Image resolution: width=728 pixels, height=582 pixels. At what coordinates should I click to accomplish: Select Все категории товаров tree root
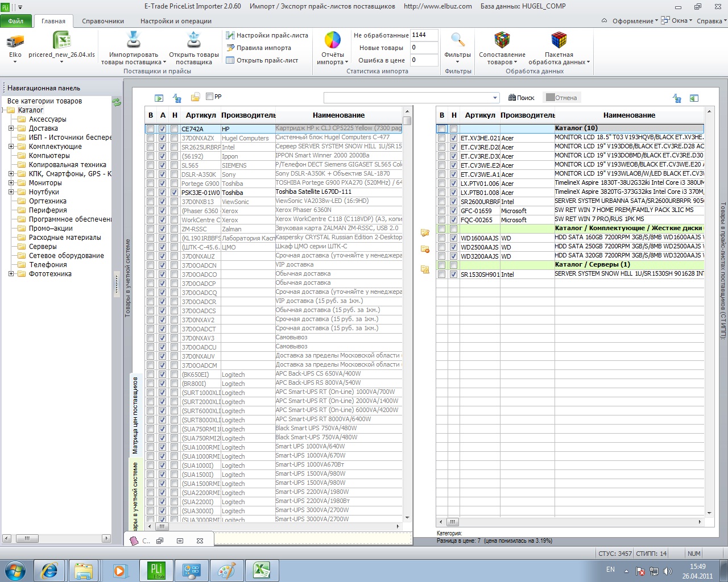point(44,101)
